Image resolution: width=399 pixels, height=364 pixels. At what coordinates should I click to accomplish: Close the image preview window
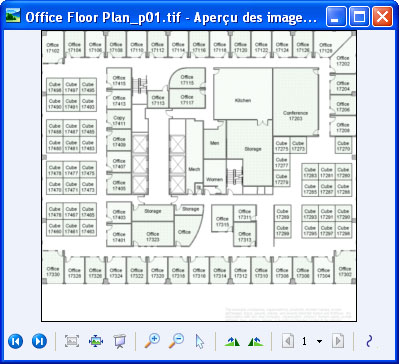tap(382, 16)
